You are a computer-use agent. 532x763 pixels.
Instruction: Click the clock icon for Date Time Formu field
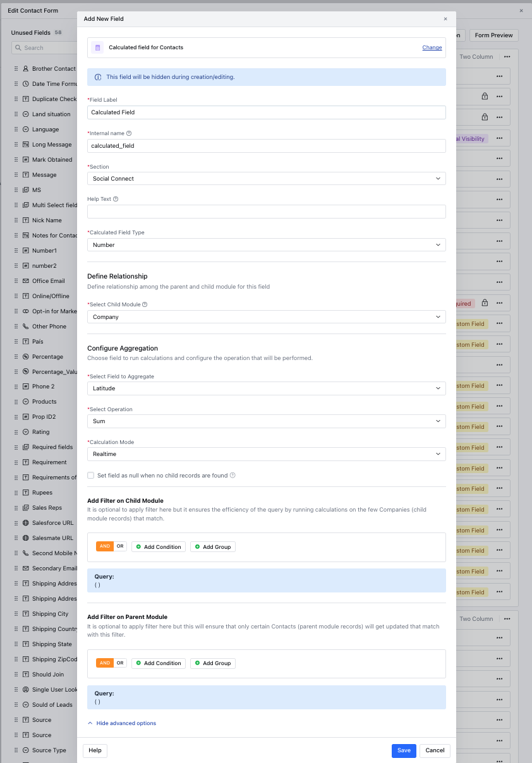click(x=26, y=84)
